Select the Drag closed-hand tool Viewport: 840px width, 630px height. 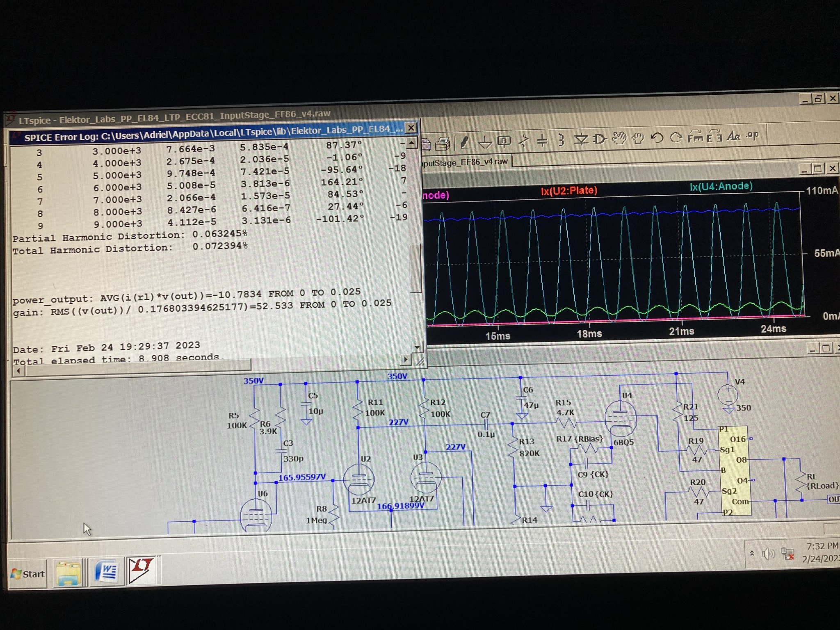(638, 138)
